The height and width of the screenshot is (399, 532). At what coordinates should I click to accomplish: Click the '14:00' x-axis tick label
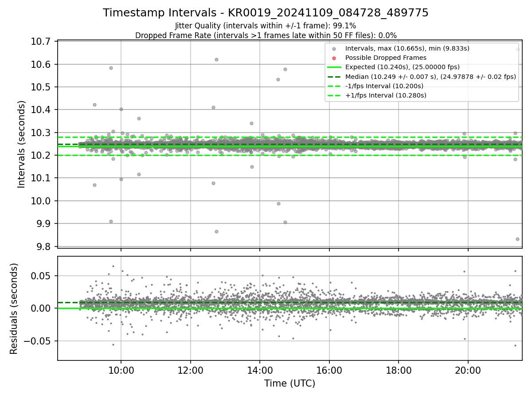(260, 370)
